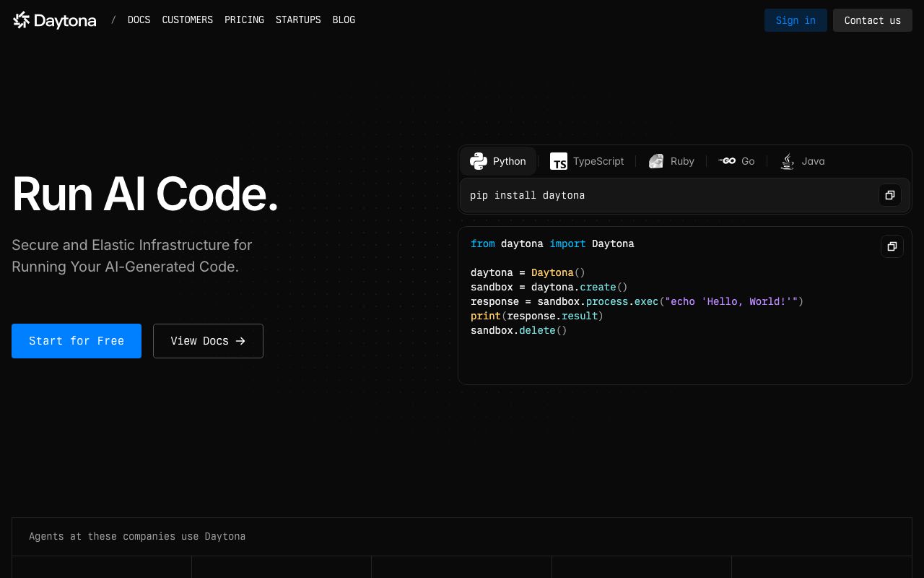Click the arrow icon in View Docs
924x578 pixels.
pos(240,341)
